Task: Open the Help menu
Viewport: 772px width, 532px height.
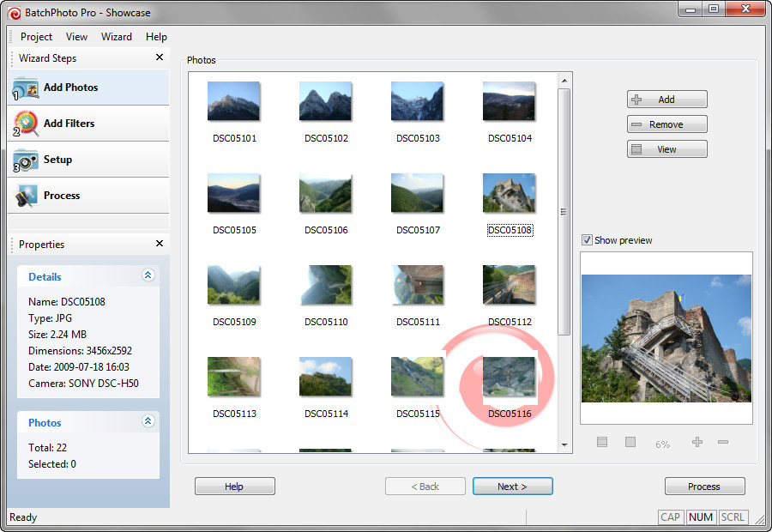Action: pos(157,37)
